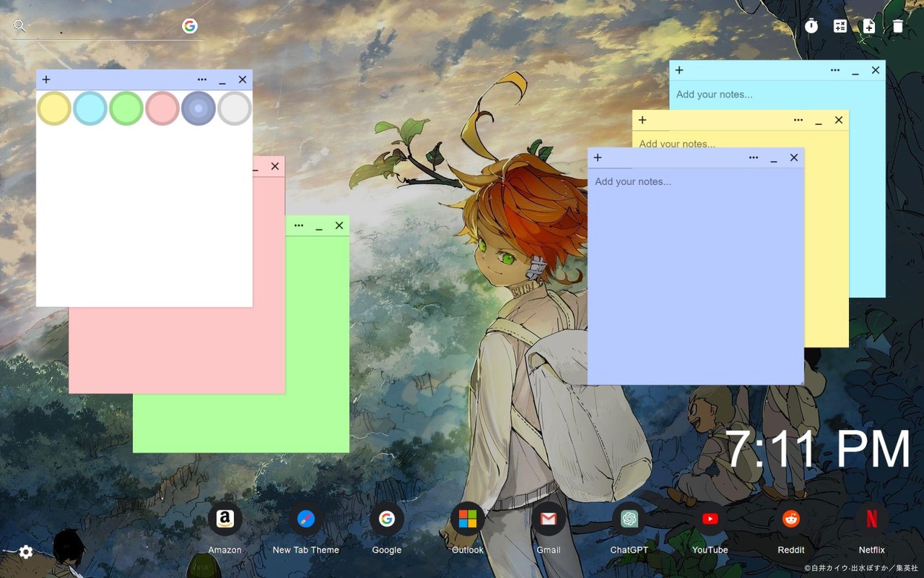Screen dimensions: 924x578
Task: Choose the green color swatch
Action: 126,108
